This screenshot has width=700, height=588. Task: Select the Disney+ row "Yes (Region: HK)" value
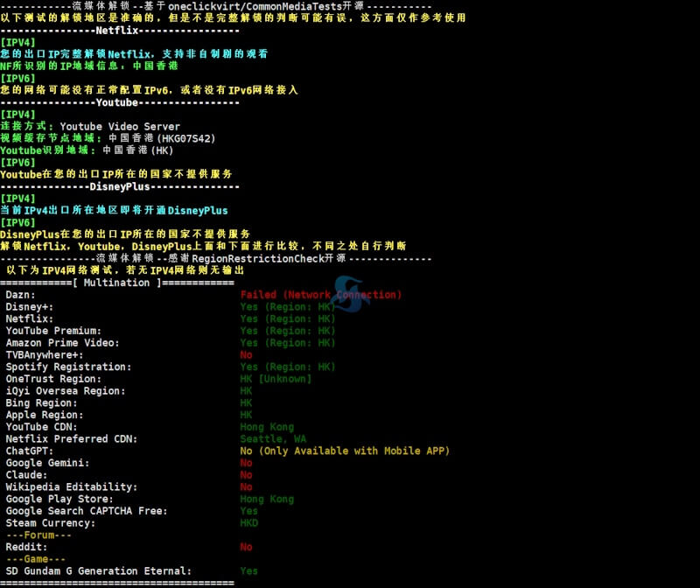click(288, 307)
